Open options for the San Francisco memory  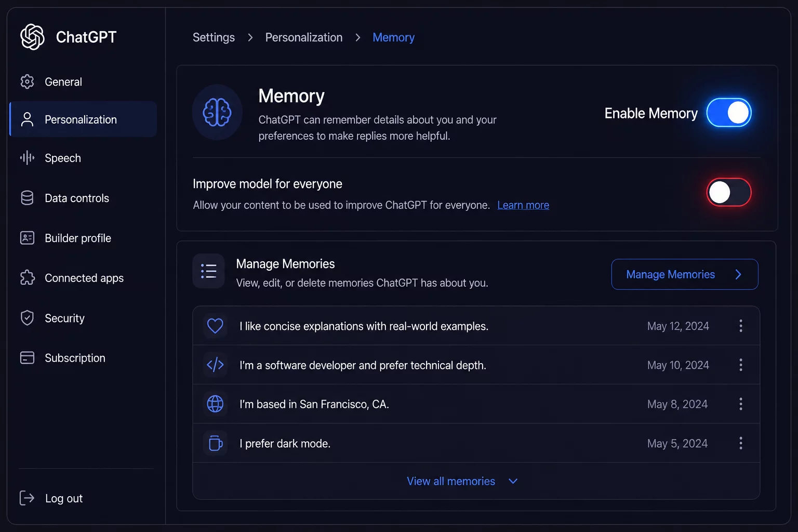(741, 404)
